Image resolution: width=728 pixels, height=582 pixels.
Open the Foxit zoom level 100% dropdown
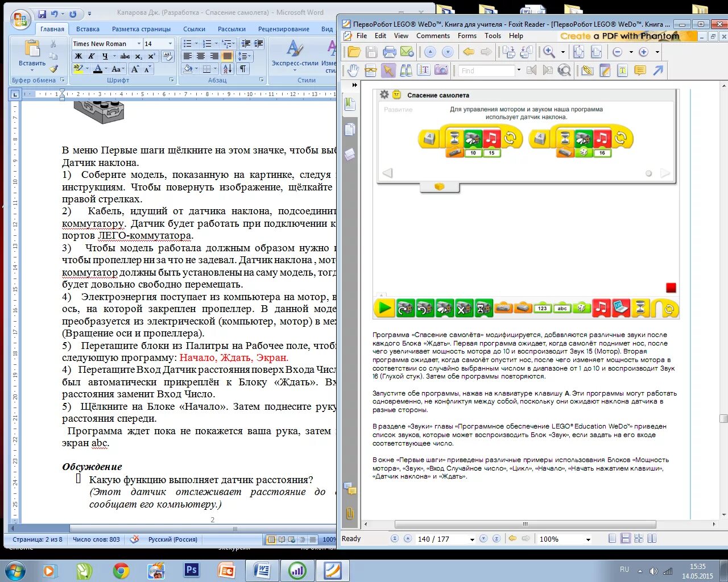pyautogui.click(x=588, y=539)
